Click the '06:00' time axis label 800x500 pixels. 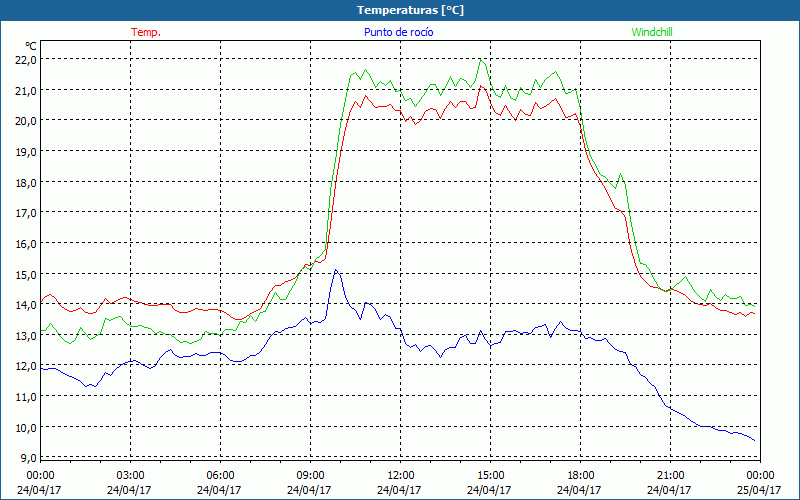(x=220, y=475)
